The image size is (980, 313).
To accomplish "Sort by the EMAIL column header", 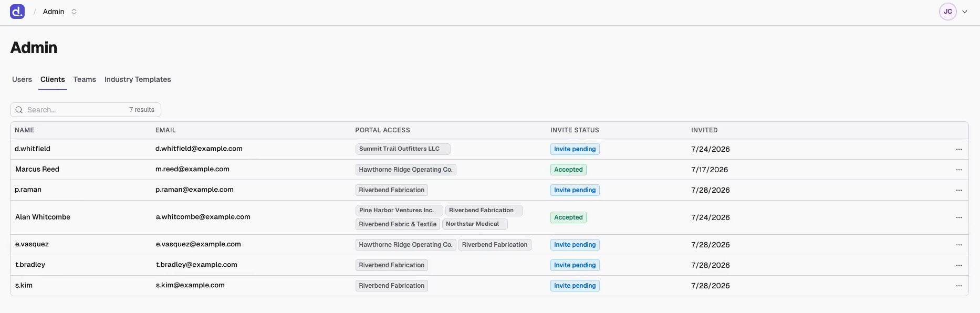I will point(165,130).
